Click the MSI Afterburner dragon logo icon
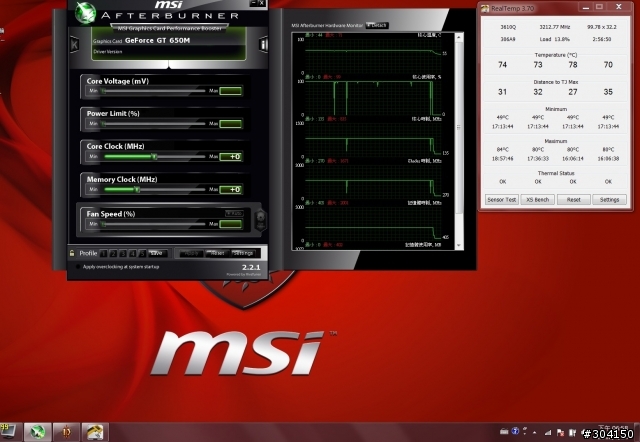The image size is (640, 442). coord(85,12)
